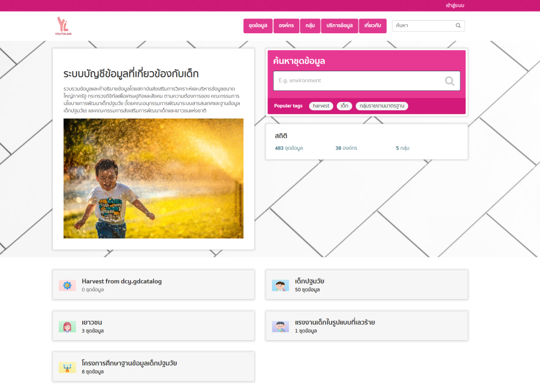Click the dataset search magnifier icon
The width and height of the screenshot is (540, 392).
coord(449,81)
